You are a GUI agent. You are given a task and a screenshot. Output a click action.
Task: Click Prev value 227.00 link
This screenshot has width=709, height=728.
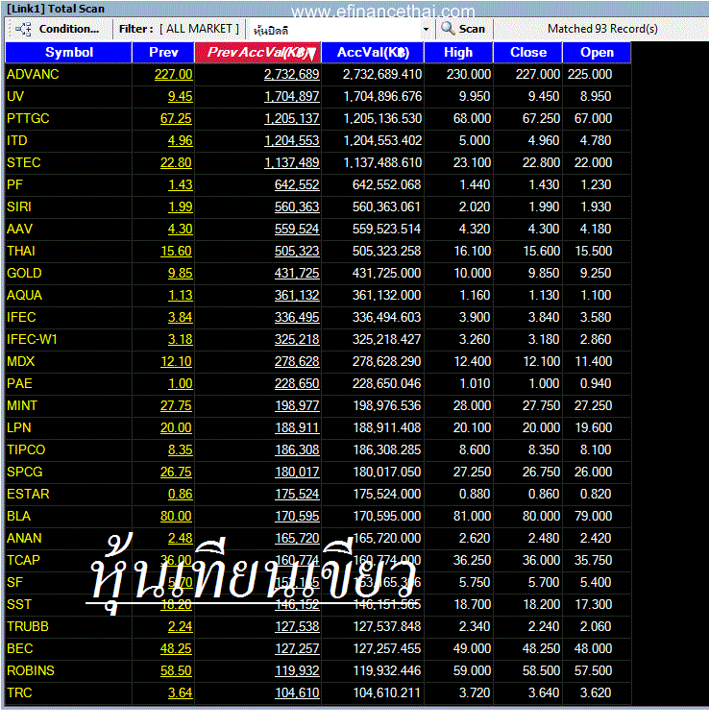pos(173,74)
